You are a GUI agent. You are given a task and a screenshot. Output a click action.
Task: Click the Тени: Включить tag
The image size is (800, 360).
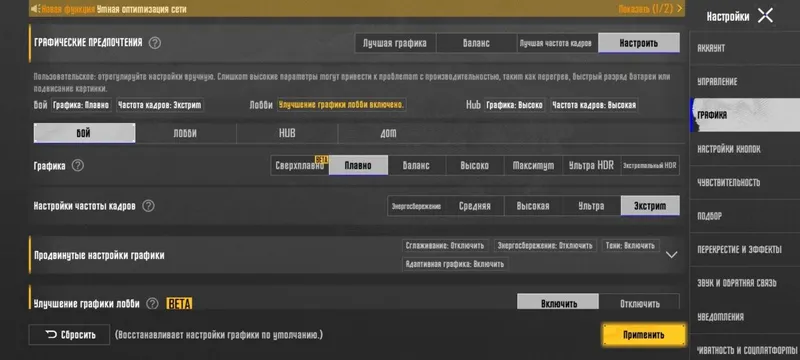pos(631,245)
